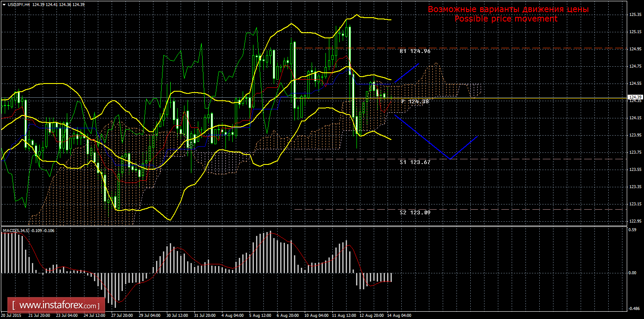This screenshot has width=644, height=319.
Task: Click the 123.15 price axis value
Action: 635,204
